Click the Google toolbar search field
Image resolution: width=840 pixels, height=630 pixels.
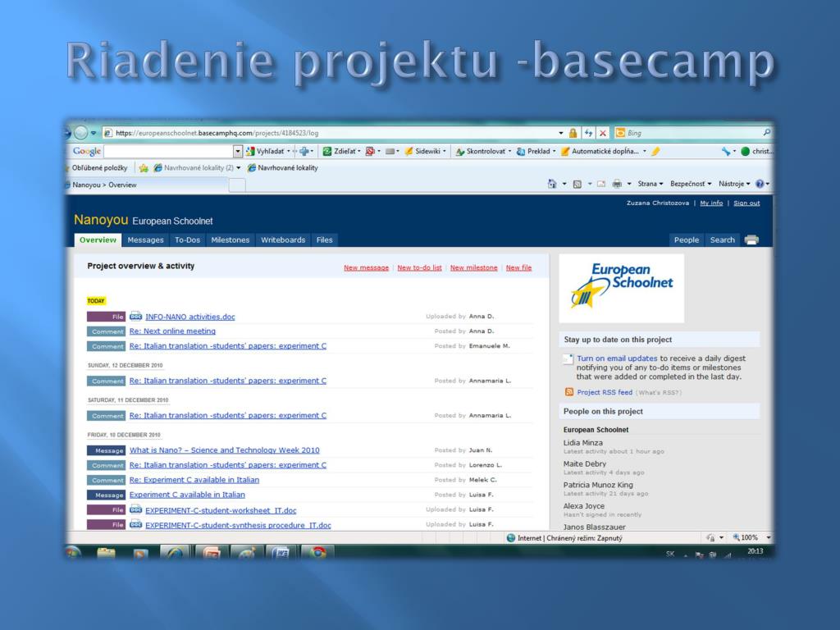click(168, 152)
